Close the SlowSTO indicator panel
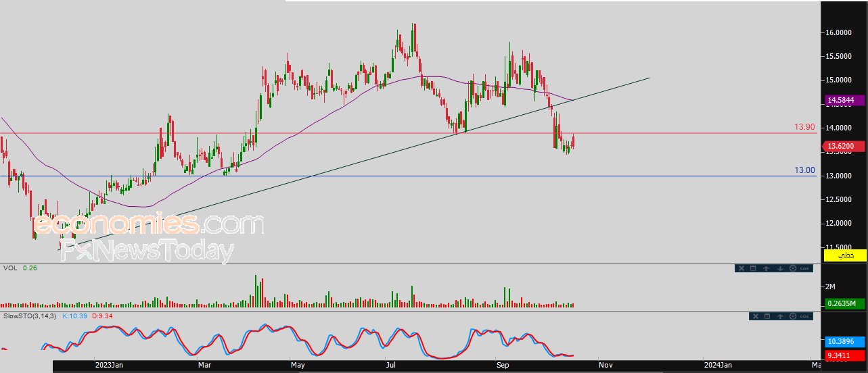 [756, 316]
